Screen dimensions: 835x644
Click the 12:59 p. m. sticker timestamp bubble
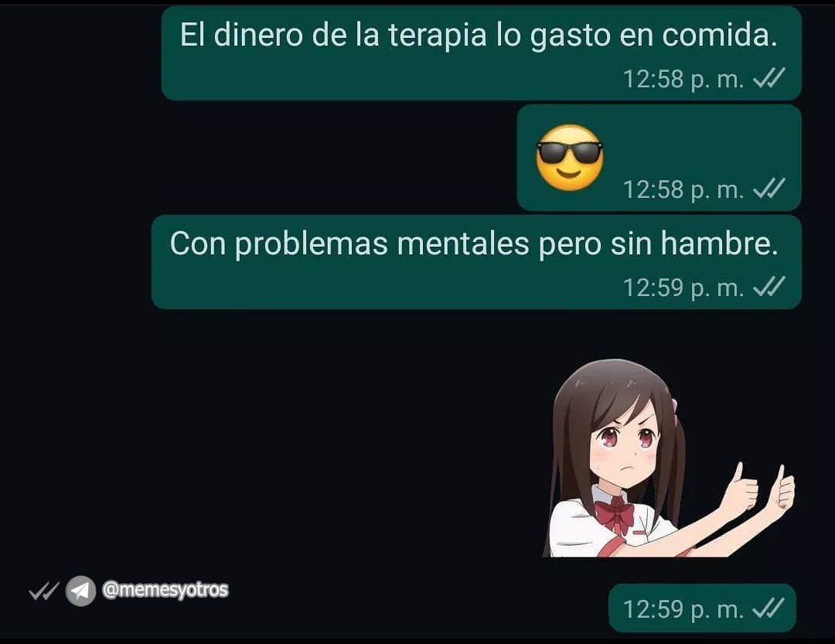pyautogui.click(x=702, y=608)
